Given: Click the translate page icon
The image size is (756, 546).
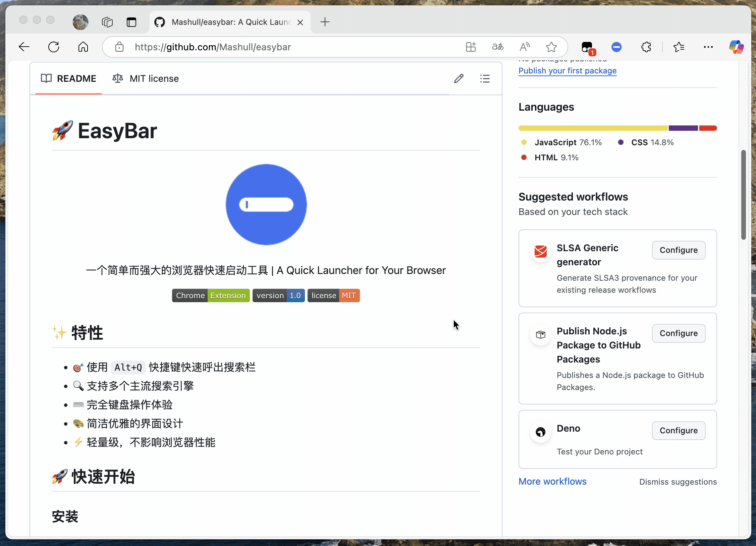Looking at the screenshot, I should [x=498, y=47].
